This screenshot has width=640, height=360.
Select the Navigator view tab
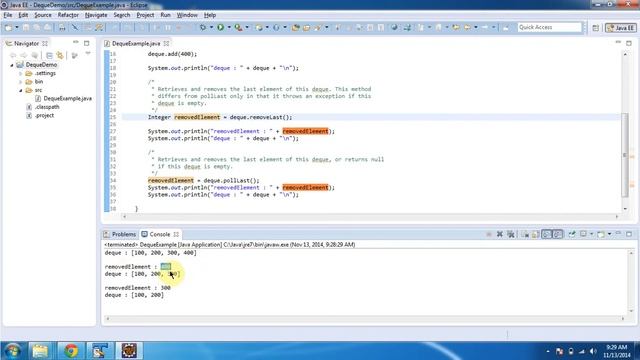26,43
